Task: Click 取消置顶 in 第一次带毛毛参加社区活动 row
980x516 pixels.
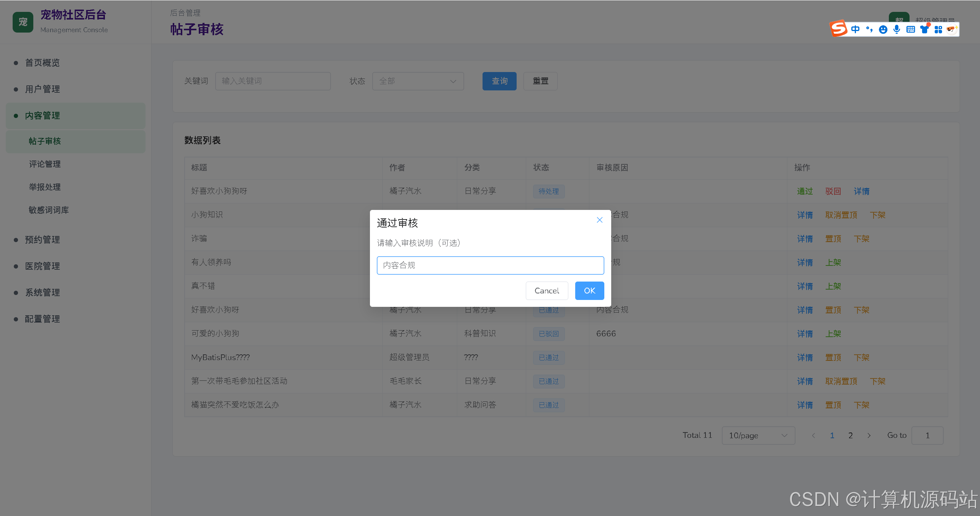Action: pyautogui.click(x=841, y=382)
